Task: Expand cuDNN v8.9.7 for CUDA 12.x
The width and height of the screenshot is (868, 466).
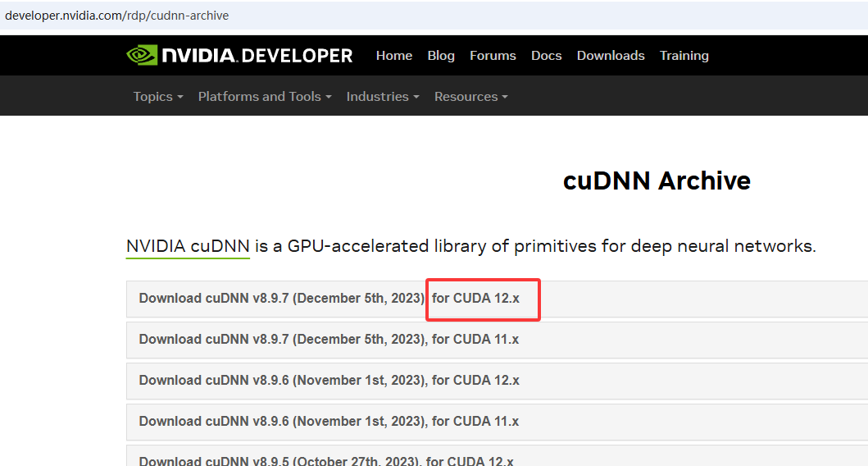Action: (x=497, y=299)
